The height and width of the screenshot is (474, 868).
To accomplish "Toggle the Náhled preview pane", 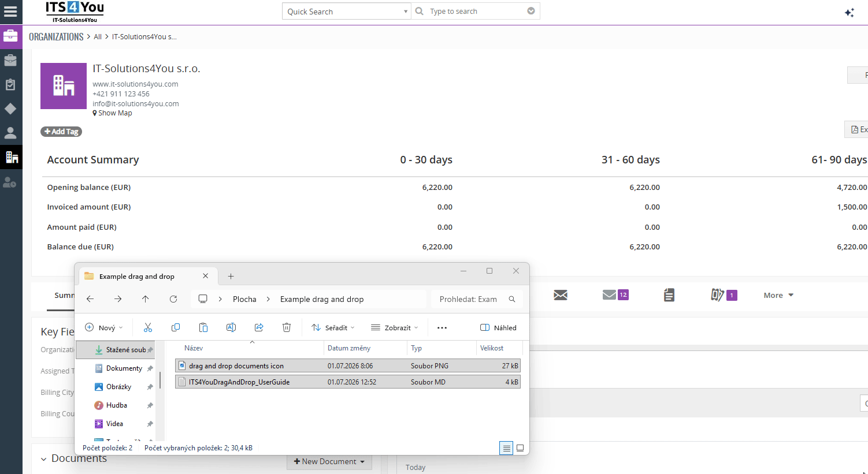I will coord(498,327).
